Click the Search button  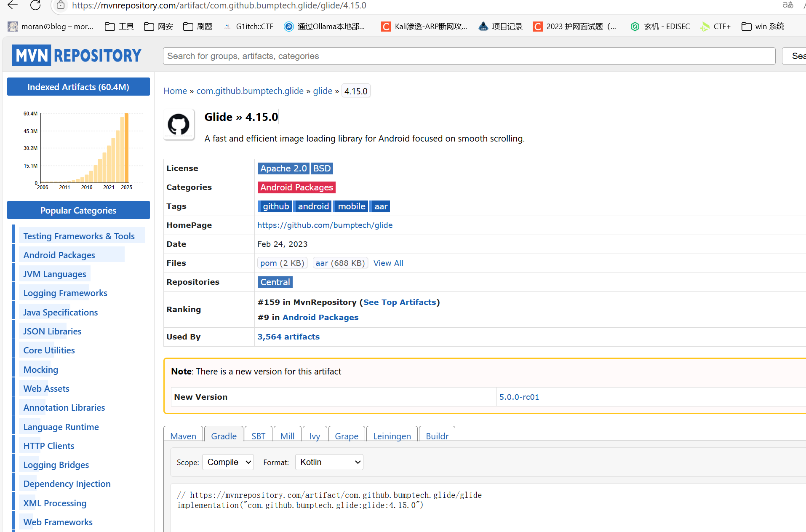click(x=795, y=56)
